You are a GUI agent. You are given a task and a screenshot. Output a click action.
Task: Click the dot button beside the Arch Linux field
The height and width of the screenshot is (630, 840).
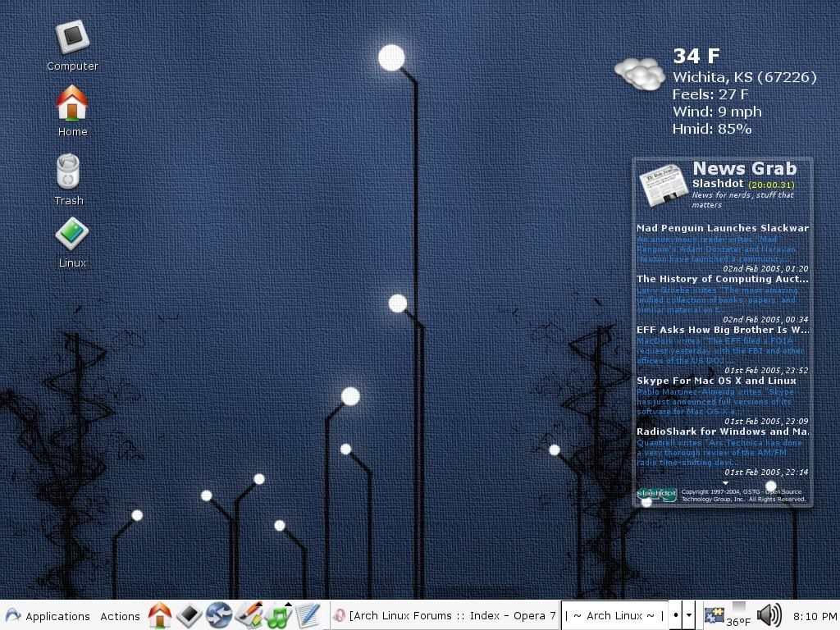tap(676, 615)
